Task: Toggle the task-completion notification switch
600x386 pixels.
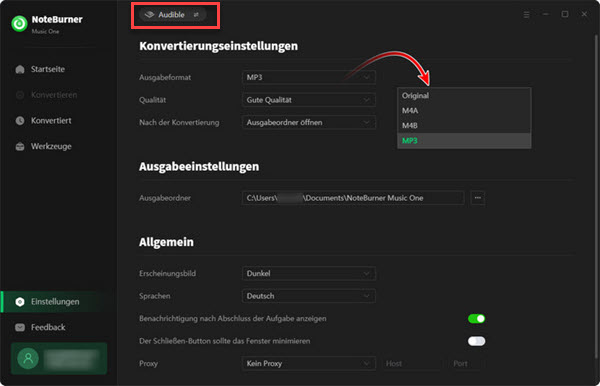Action: (x=476, y=318)
